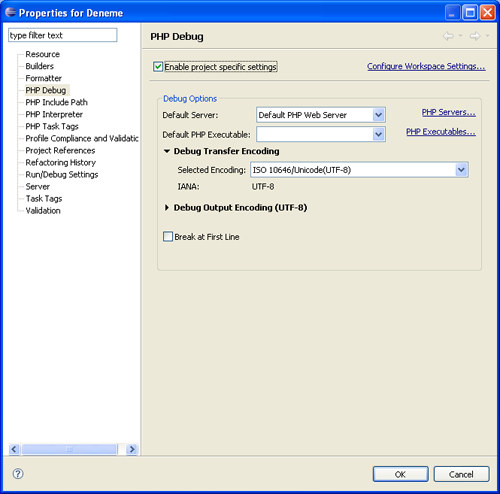Go back using the left navigation arrow
The width and height of the screenshot is (500, 494).
(448, 36)
